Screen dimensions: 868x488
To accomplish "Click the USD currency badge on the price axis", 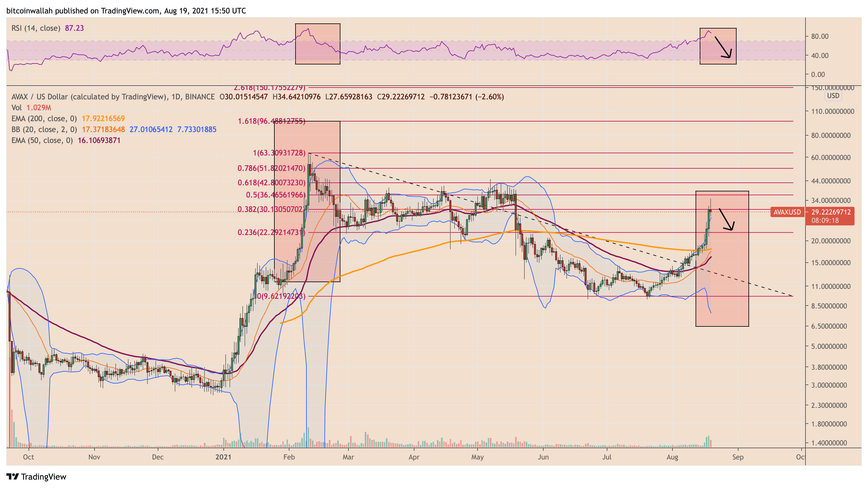I will coord(833,96).
